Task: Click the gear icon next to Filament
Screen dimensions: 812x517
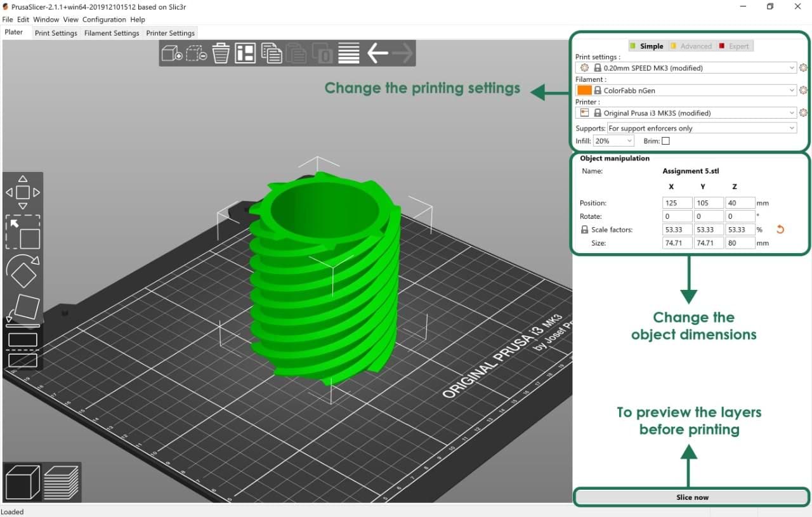Action: pos(803,91)
